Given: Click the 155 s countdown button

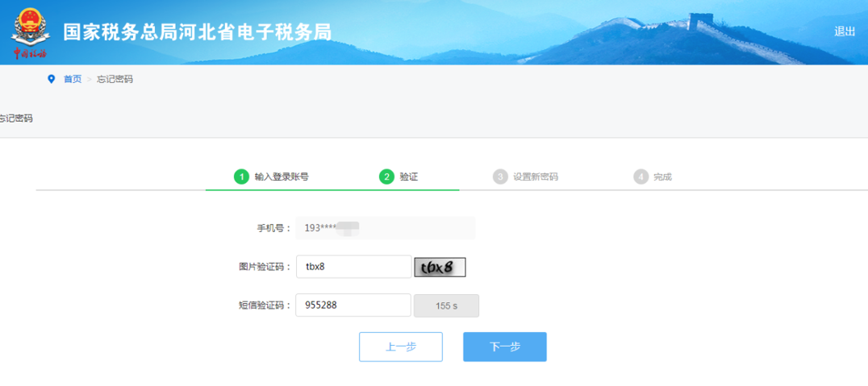Looking at the screenshot, I should [446, 305].
